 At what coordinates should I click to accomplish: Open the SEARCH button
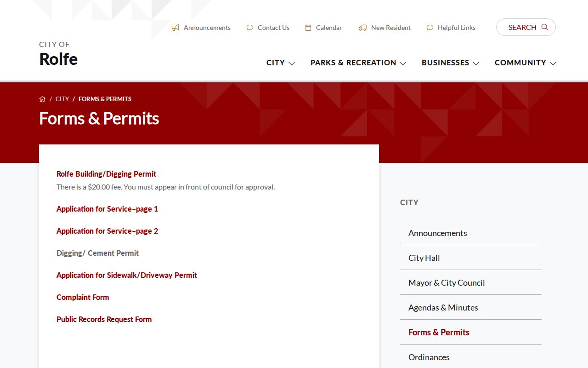526,27
